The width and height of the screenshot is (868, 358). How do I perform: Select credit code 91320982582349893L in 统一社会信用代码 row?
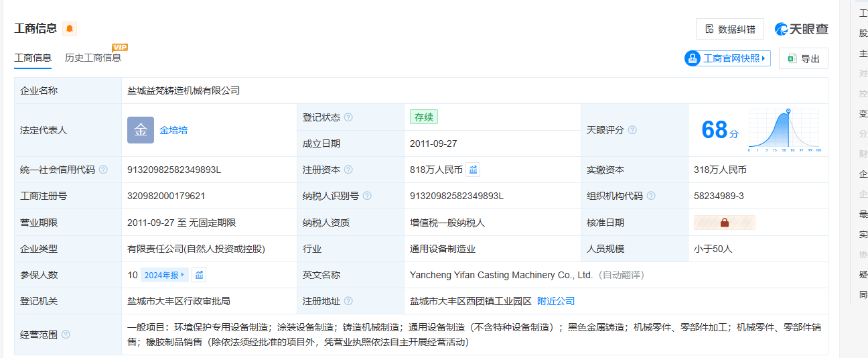pyautogui.click(x=174, y=170)
